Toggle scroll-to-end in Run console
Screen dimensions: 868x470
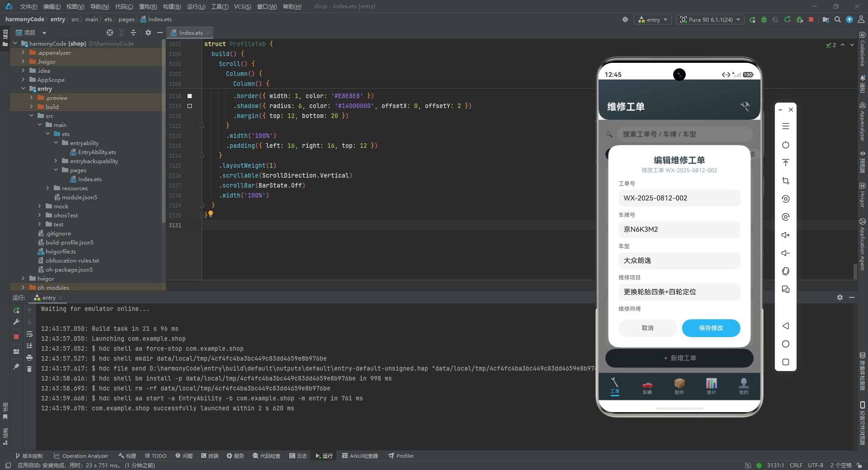29,346
